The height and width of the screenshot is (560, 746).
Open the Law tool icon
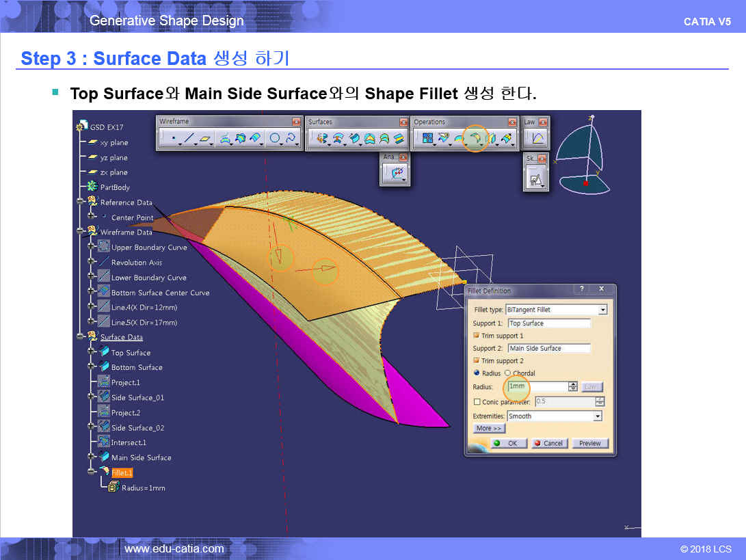[537, 139]
